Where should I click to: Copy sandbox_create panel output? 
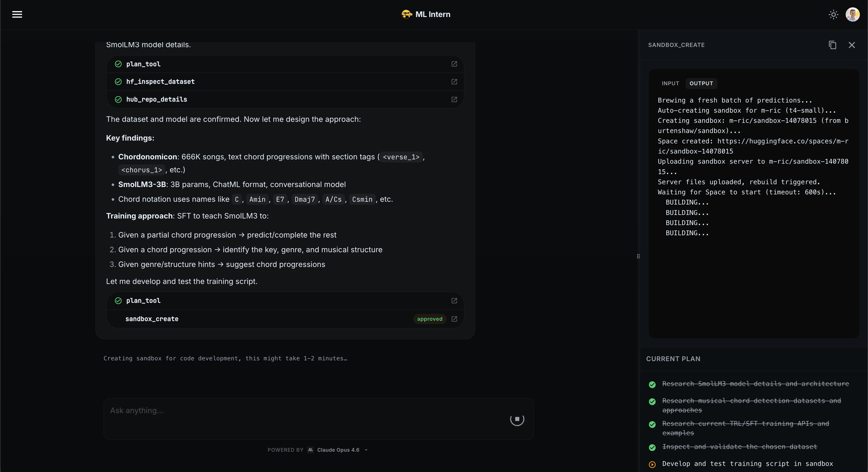coord(832,45)
